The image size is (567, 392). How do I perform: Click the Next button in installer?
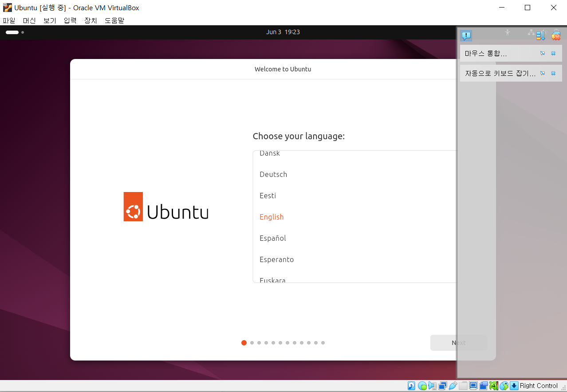[459, 343]
